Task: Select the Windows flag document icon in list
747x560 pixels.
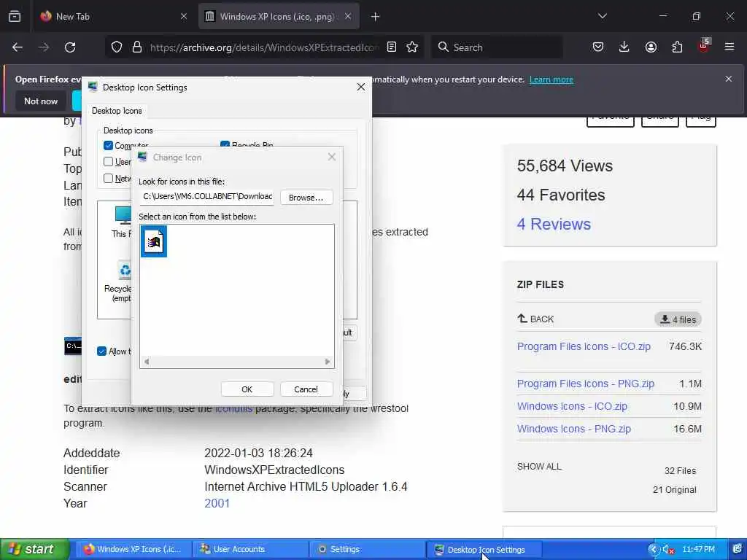Action: tap(154, 241)
